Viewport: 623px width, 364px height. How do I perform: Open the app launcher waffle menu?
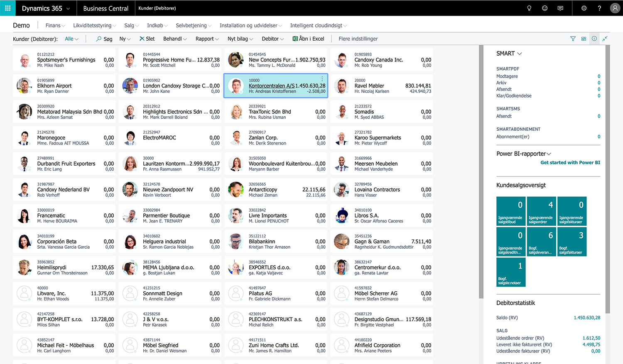click(7, 8)
